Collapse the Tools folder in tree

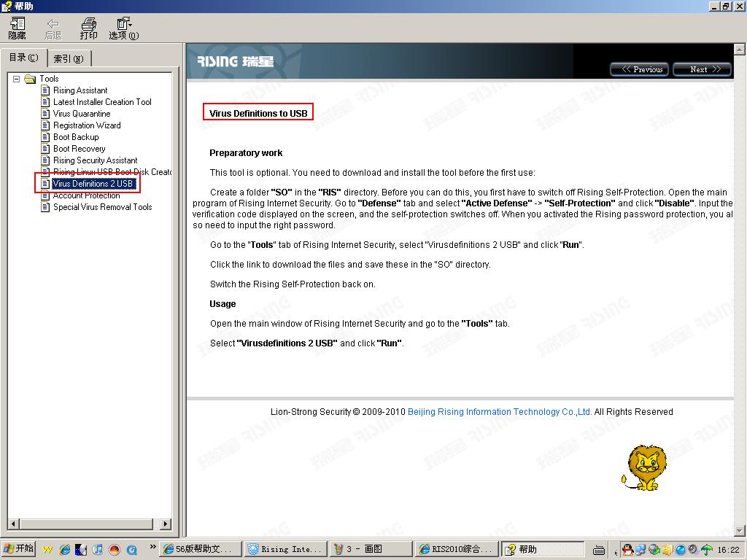tap(16, 79)
